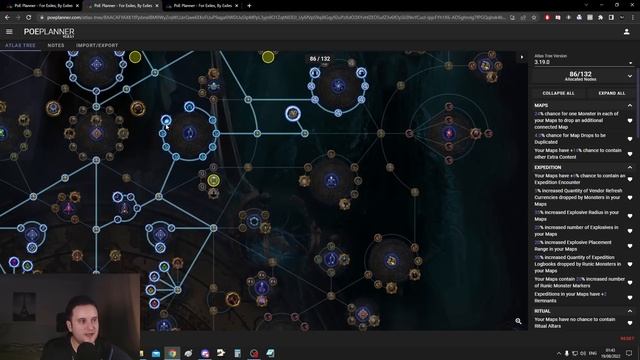Select the middle unallocated cluster center node
640x360 pixels.
coord(331,180)
